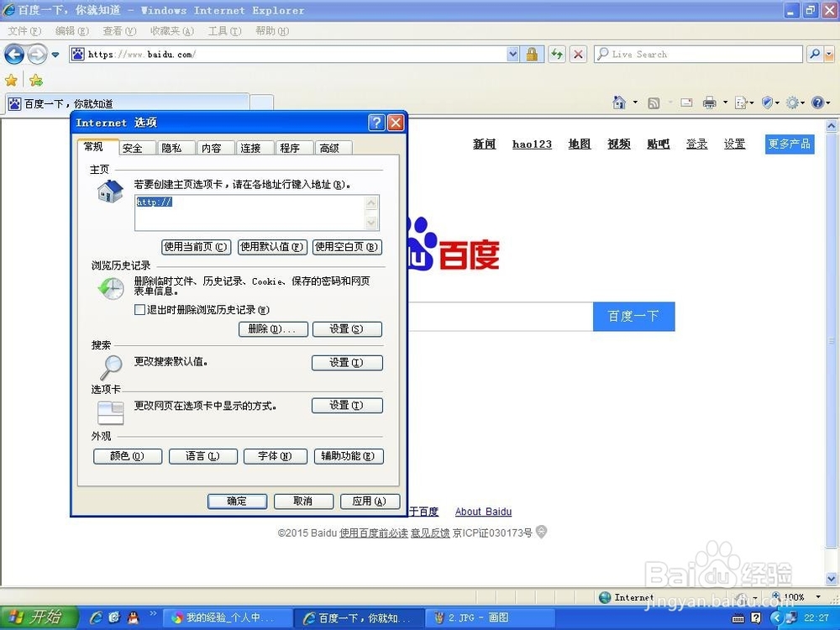Click the 颜色(O) button
This screenshot has height=630, width=840.
point(128,456)
